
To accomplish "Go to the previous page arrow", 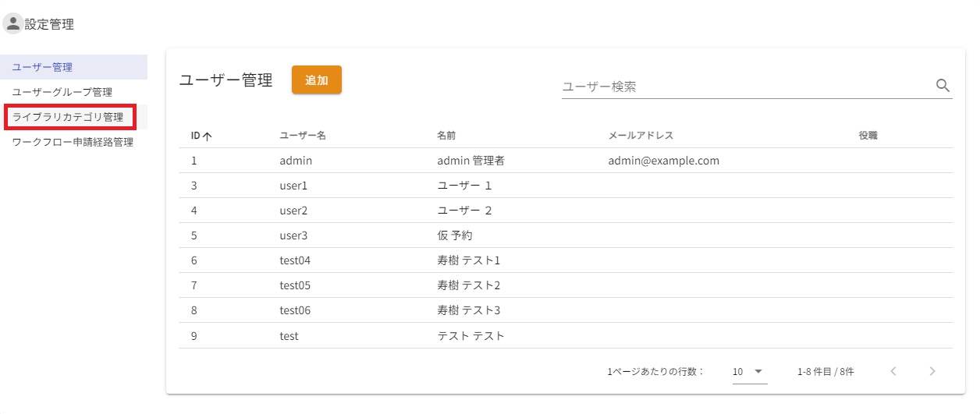I will click(x=893, y=372).
